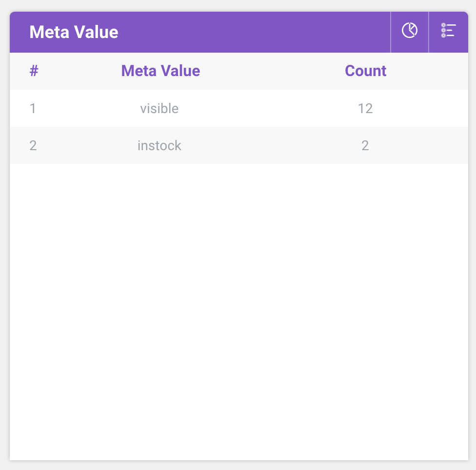
Task: Sort by the Count column header
Action: tap(365, 71)
